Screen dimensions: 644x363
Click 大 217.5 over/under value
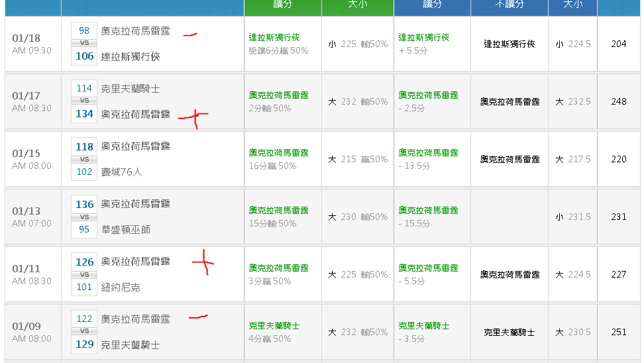pyautogui.click(x=573, y=159)
